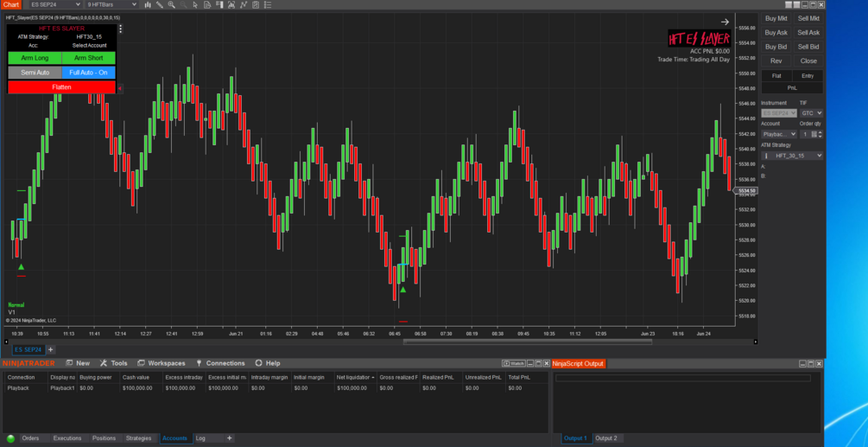The height and width of the screenshot is (447, 868).
Task: Show the data box list icon
Action: (268, 5)
